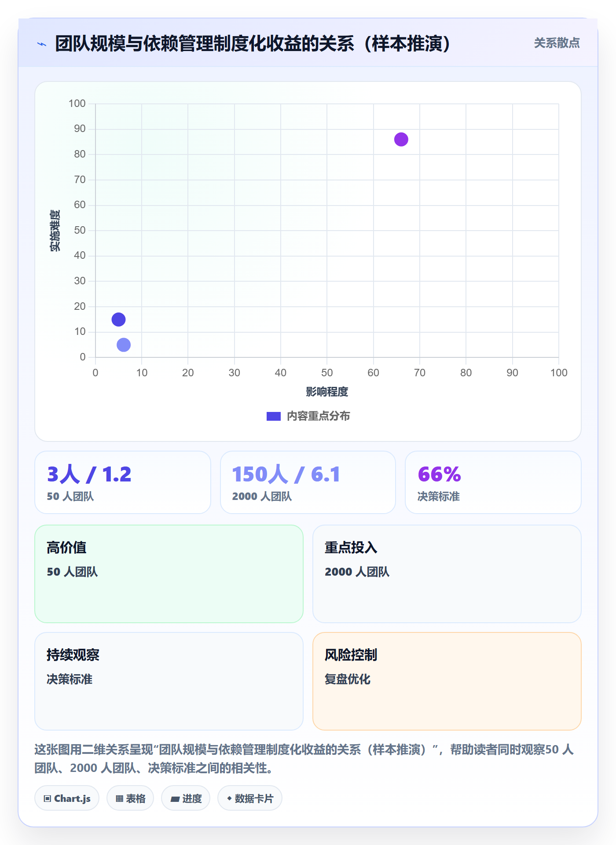This screenshot has height=845, width=616.
Task: Select the 66% 决策标准 stat card
Action: point(493,482)
